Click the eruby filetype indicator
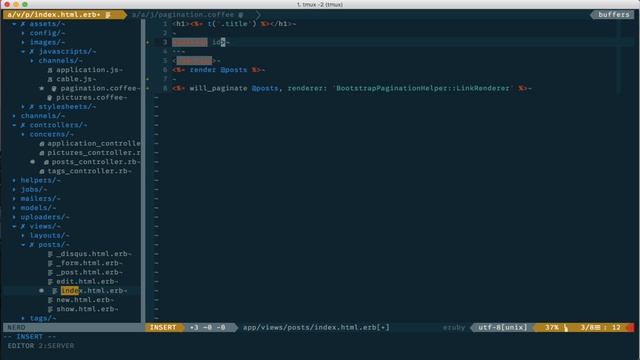640x360 pixels. tap(454, 327)
